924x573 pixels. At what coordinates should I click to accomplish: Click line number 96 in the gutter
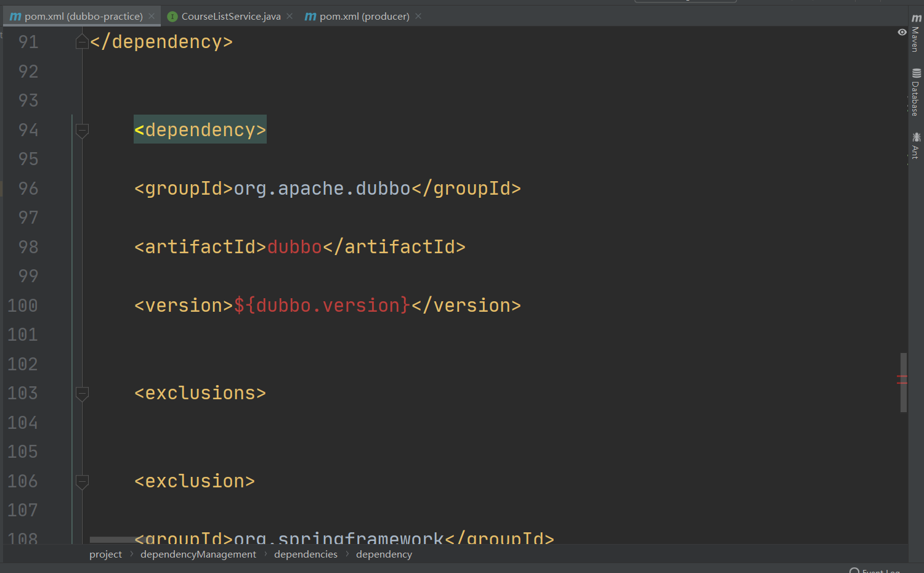pos(28,189)
